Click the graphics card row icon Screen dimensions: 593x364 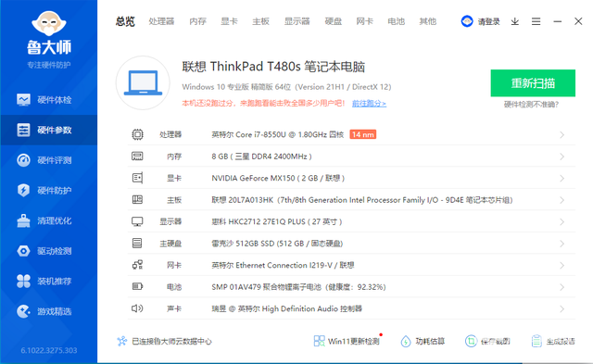click(x=137, y=178)
